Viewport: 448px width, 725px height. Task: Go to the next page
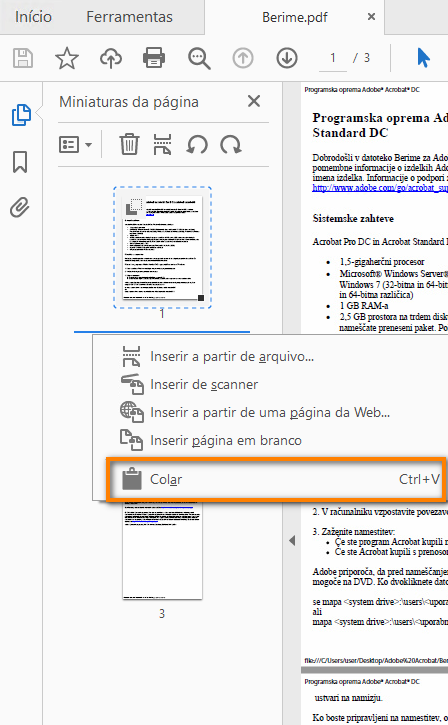[287, 58]
